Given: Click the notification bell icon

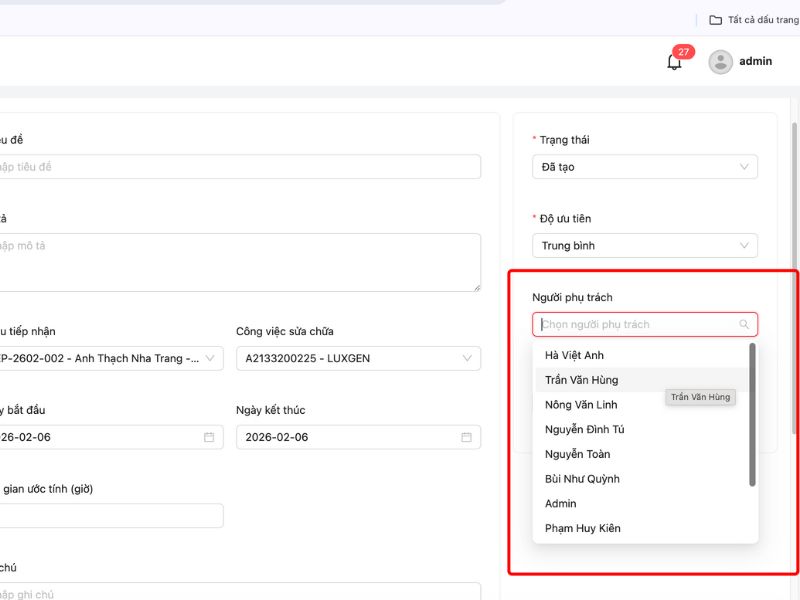Looking at the screenshot, I should [674, 62].
